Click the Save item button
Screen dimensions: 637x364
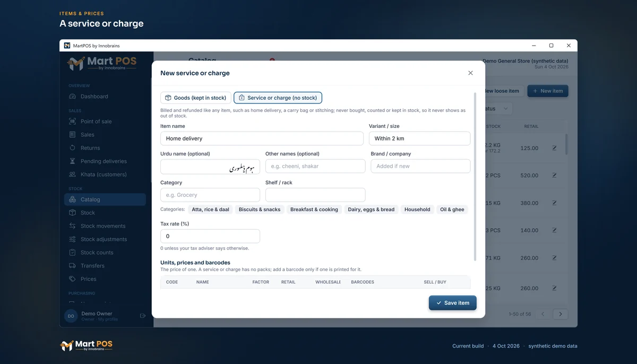point(453,303)
